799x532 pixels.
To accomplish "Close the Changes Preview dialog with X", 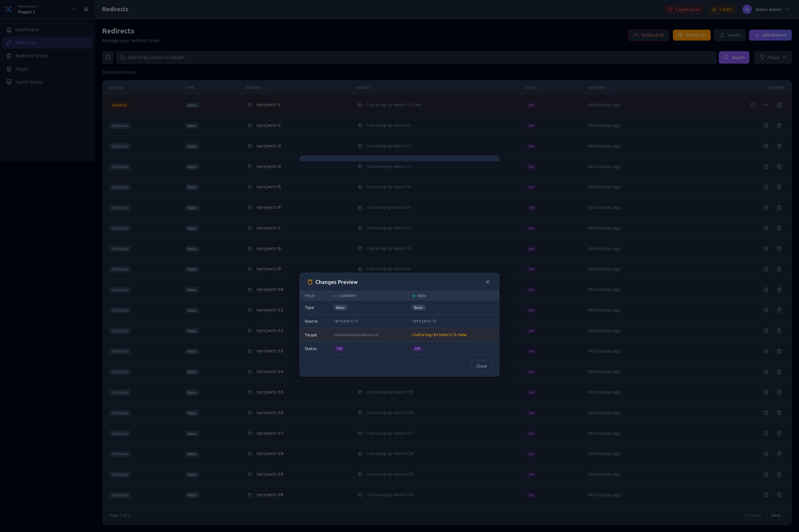I will click(x=487, y=282).
